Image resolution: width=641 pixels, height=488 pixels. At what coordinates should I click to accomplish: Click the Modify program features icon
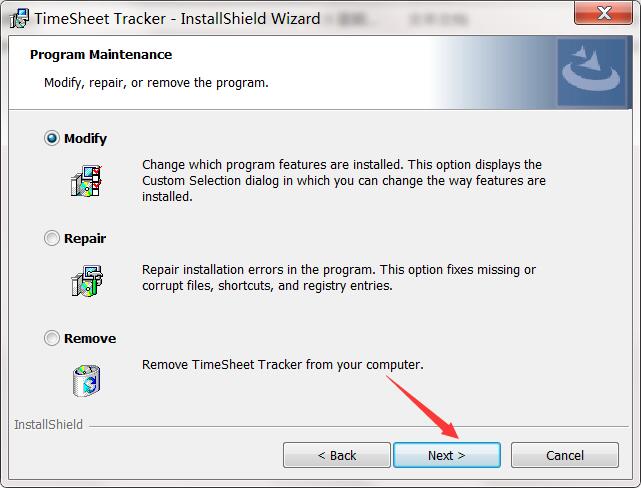coord(86,181)
